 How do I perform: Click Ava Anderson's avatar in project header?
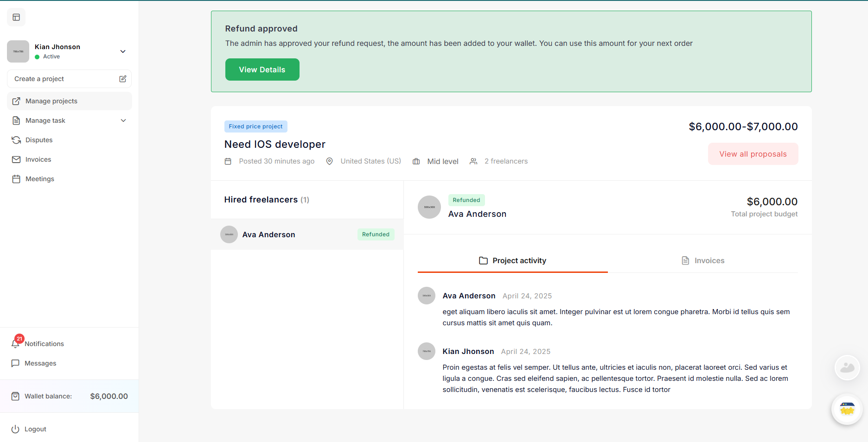coord(429,207)
